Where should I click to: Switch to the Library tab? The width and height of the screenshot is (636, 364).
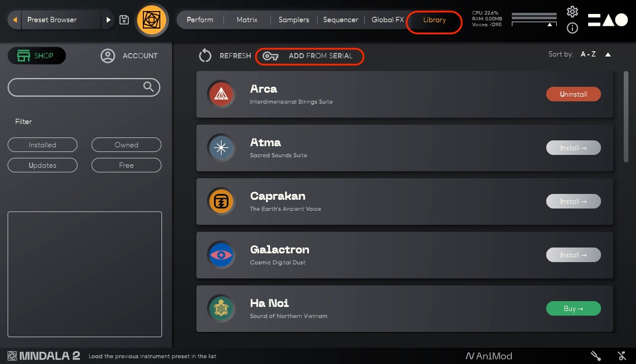(x=434, y=19)
